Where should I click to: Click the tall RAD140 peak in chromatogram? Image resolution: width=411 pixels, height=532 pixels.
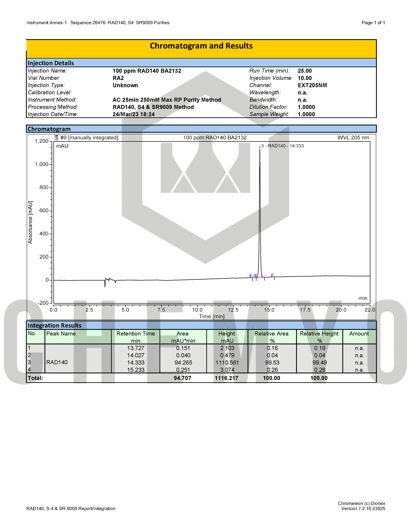260,207
